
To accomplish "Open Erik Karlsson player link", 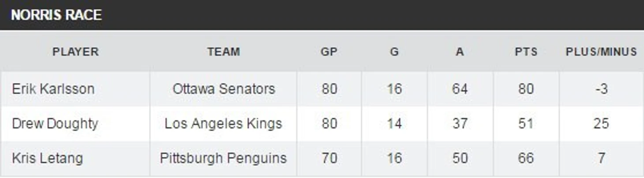I will point(53,89).
